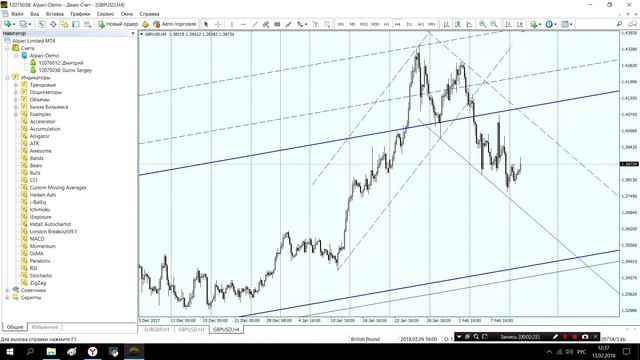Toggle the H1 timeframe
The image size is (640, 360).
(387, 24)
